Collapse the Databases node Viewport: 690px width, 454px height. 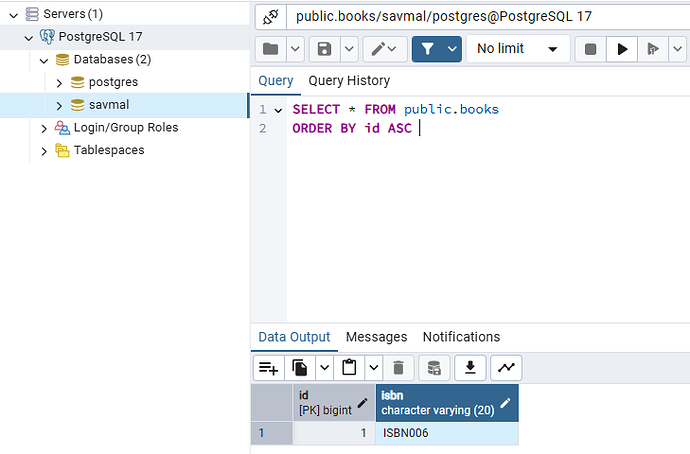coord(44,61)
